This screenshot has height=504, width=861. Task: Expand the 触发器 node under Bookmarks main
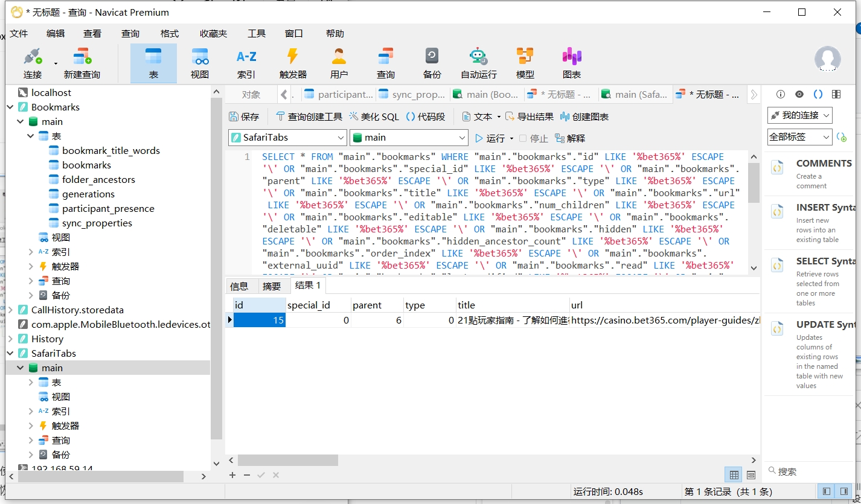pos(31,266)
